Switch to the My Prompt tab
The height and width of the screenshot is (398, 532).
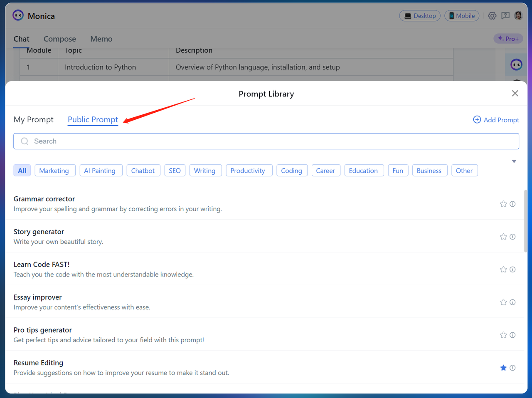pos(34,120)
